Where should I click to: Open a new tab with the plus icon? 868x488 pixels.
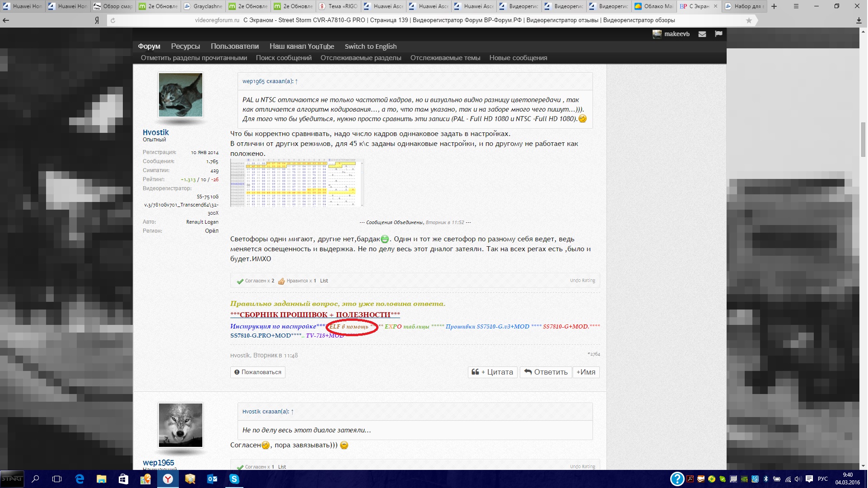774,6
